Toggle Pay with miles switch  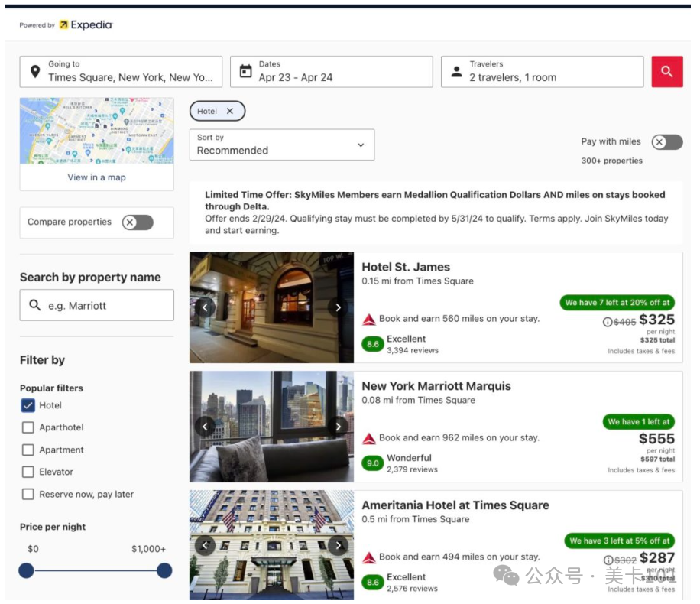667,142
